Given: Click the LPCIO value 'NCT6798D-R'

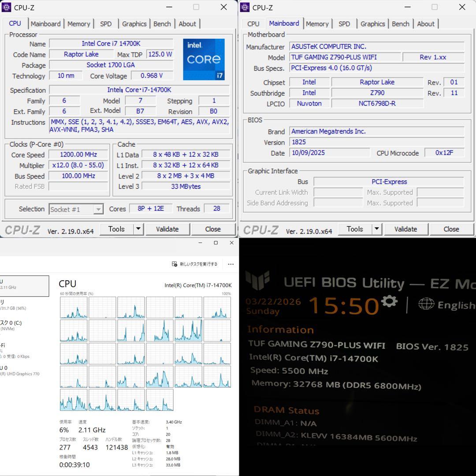Looking at the screenshot, I should (x=377, y=104).
